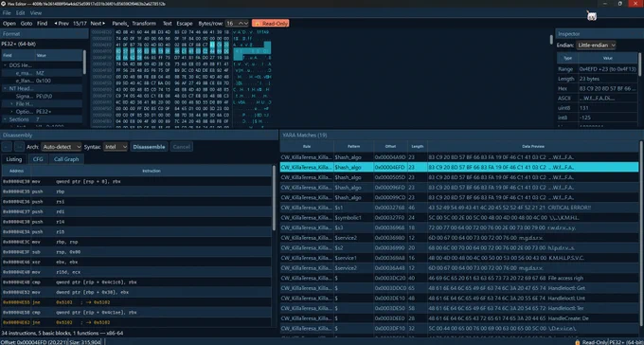Viewport: 644px width, 345px height.
Task: Select the xor ebx, ebx instruction row
Action: tap(136, 262)
